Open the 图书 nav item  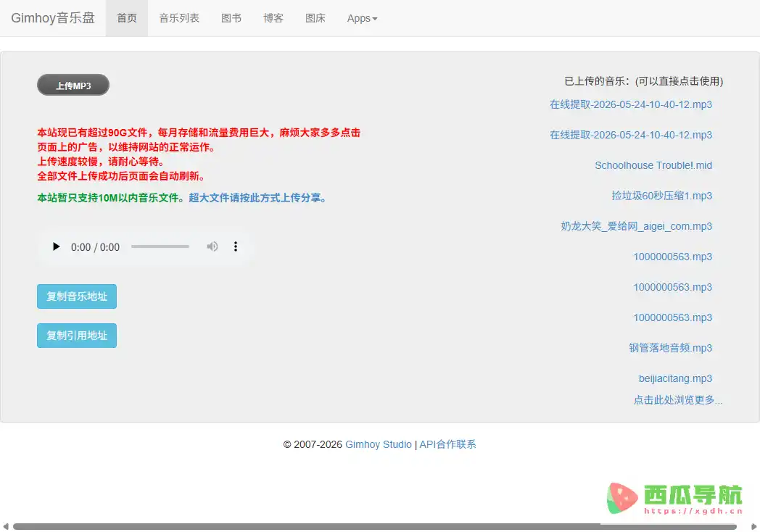coord(231,18)
